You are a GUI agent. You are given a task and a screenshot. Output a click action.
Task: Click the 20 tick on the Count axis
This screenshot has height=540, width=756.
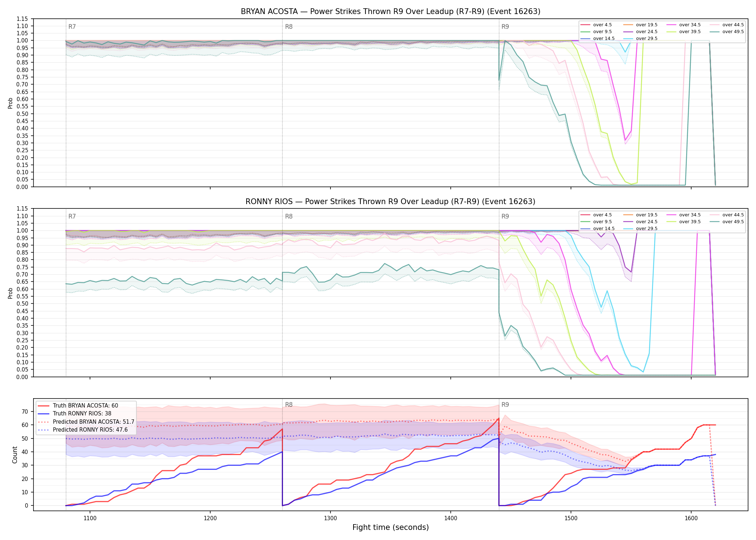point(25,479)
